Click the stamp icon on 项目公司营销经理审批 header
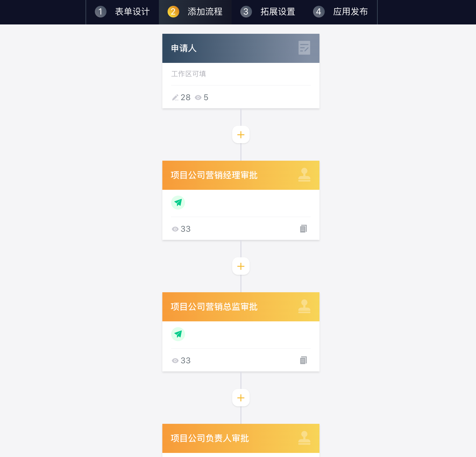476x457 pixels. point(304,175)
